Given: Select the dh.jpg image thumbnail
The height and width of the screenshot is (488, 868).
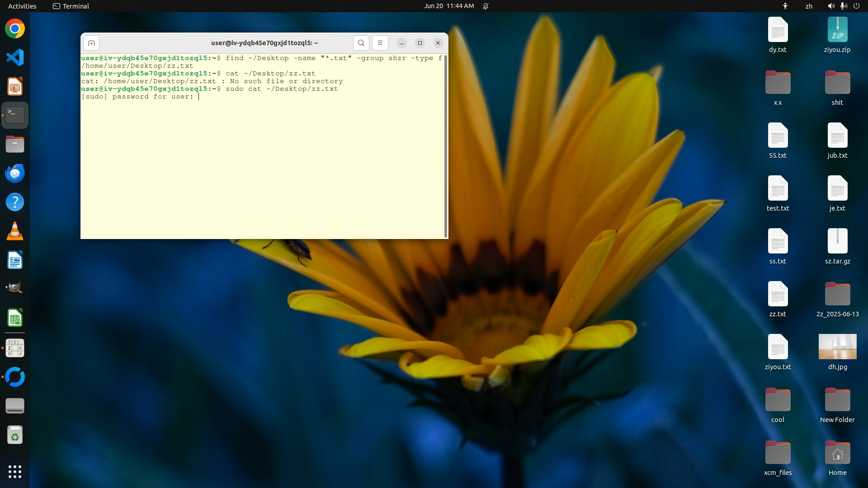Looking at the screenshot, I should pyautogui.click(x=837, y=347).
